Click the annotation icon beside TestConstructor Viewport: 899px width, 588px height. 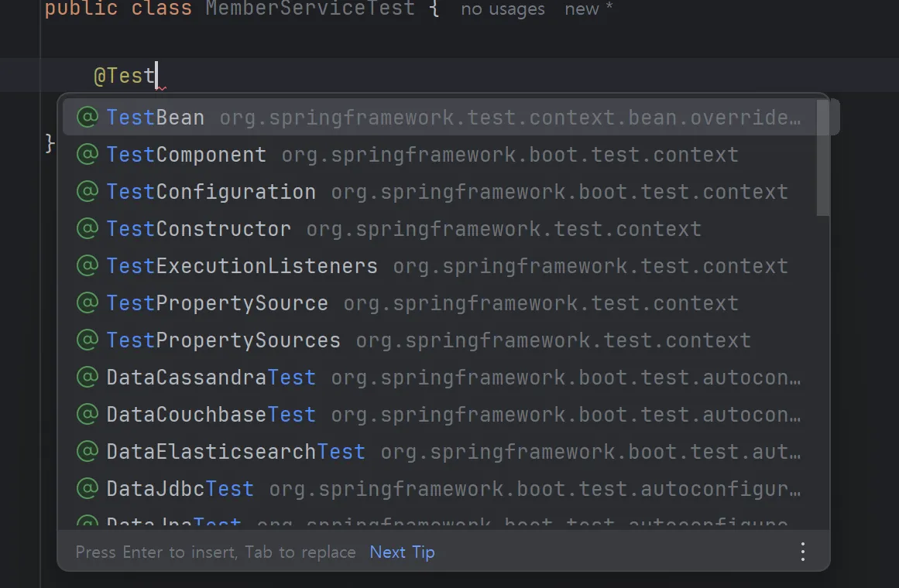click(87, 229)
